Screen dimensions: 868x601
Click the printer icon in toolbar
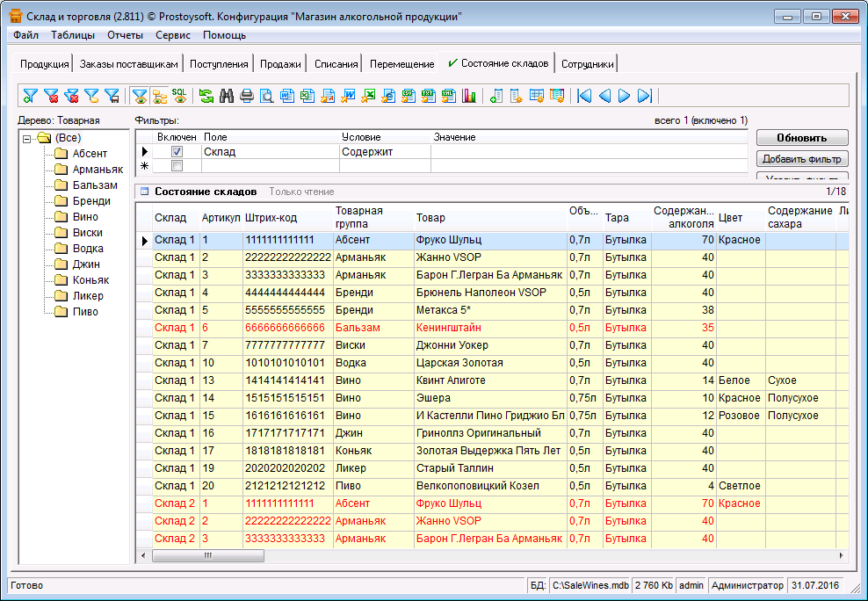pyautogui.click(x=247, y=96)
